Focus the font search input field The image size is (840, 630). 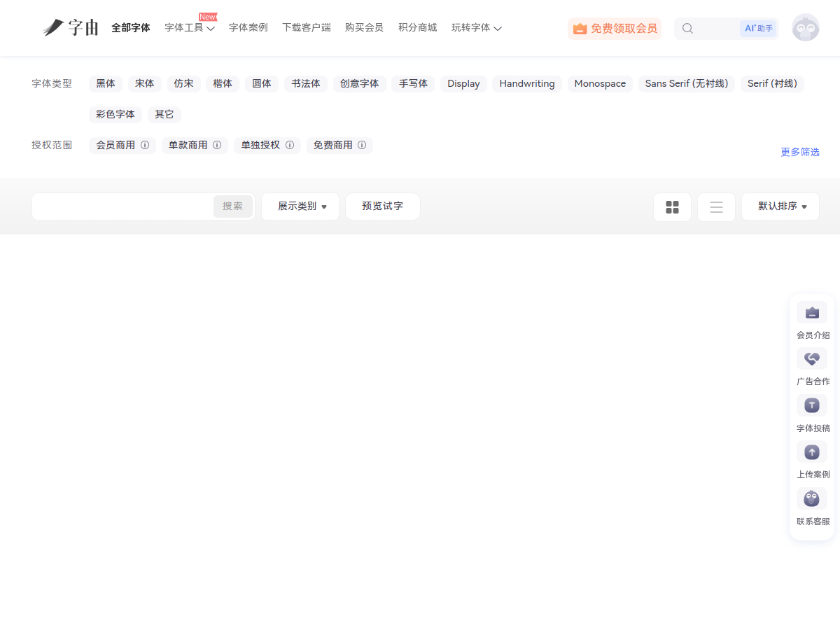[x=123, y=206]
